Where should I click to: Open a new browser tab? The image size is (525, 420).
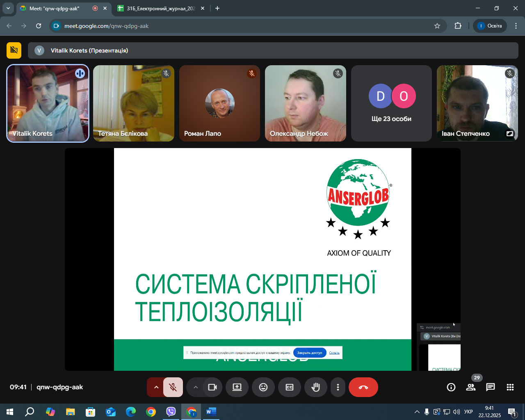pyautogui.click(x=217, y=8)
